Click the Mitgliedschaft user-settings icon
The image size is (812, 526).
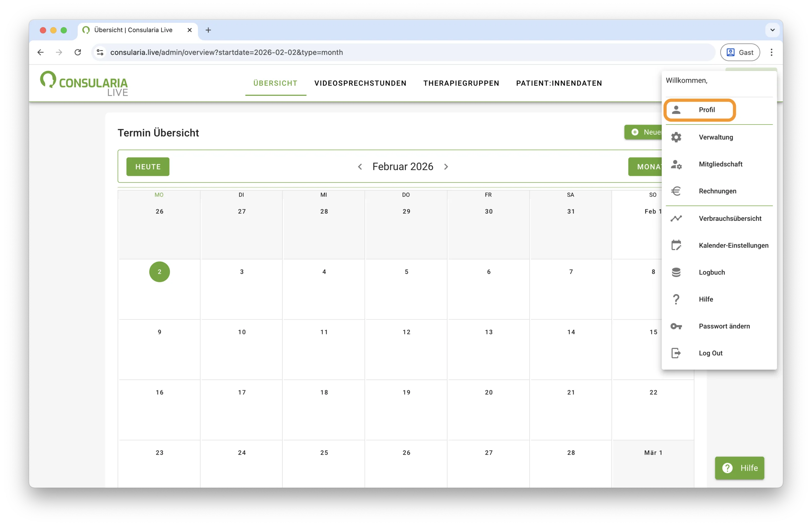(676, 164)
